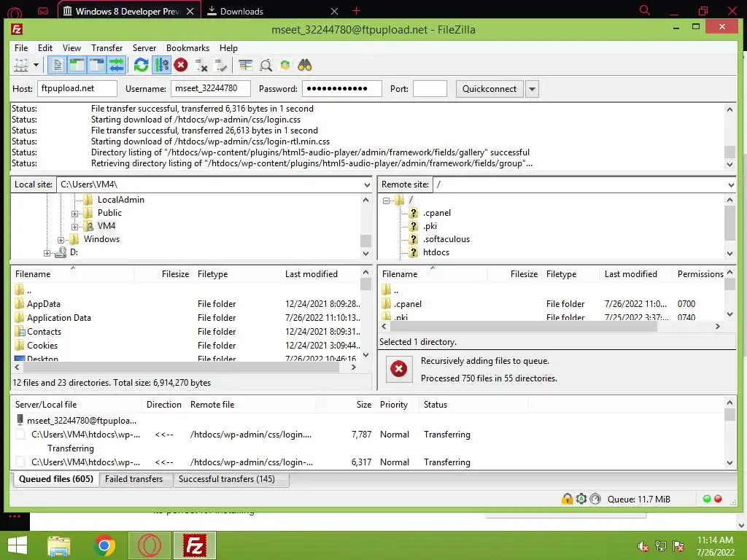Collapse the remote root folder node
This screenshot has width=747, height=560.
387,201
